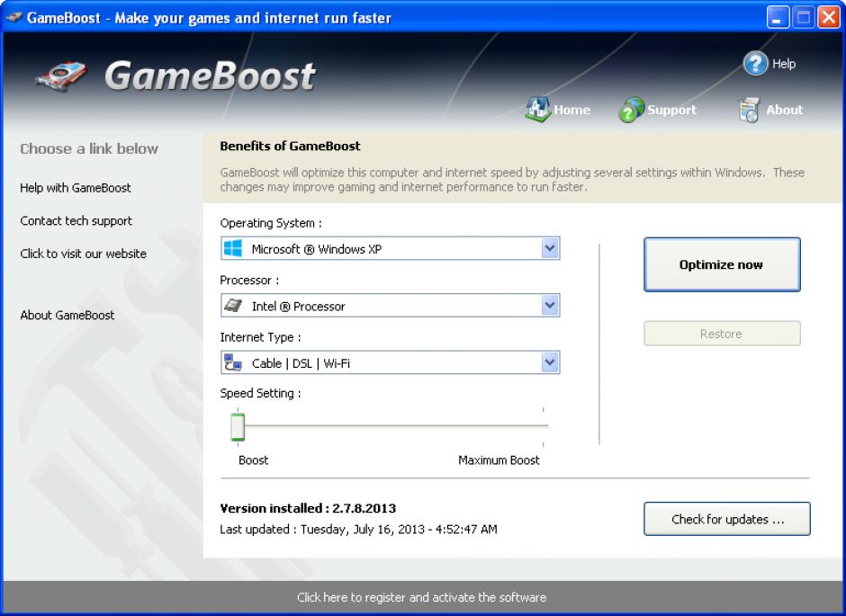Screen dimensions: 846x616
Task: Minimize the GameBoost window
Action: [778, 17]
